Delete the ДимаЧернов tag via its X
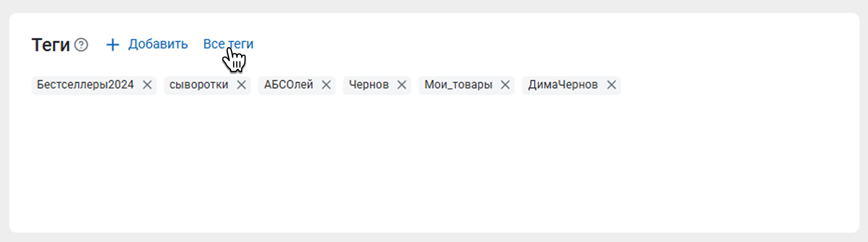This screenshot has width=868, height=242. (612, 85)
